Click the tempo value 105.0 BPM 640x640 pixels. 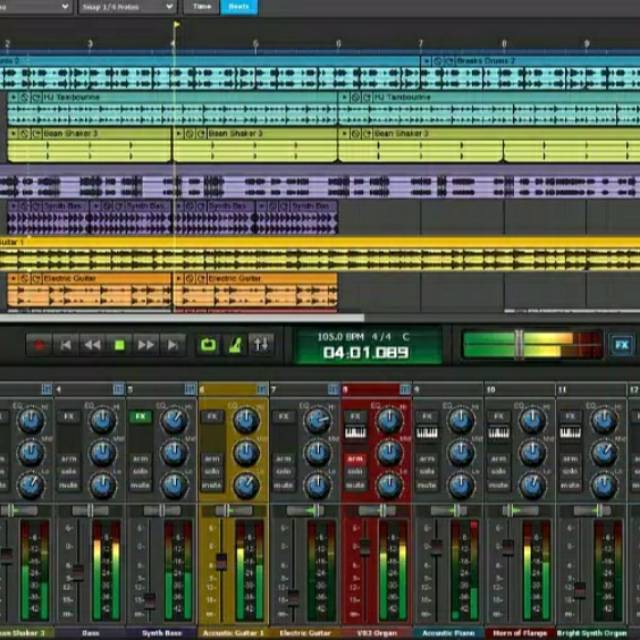point(340,337)
